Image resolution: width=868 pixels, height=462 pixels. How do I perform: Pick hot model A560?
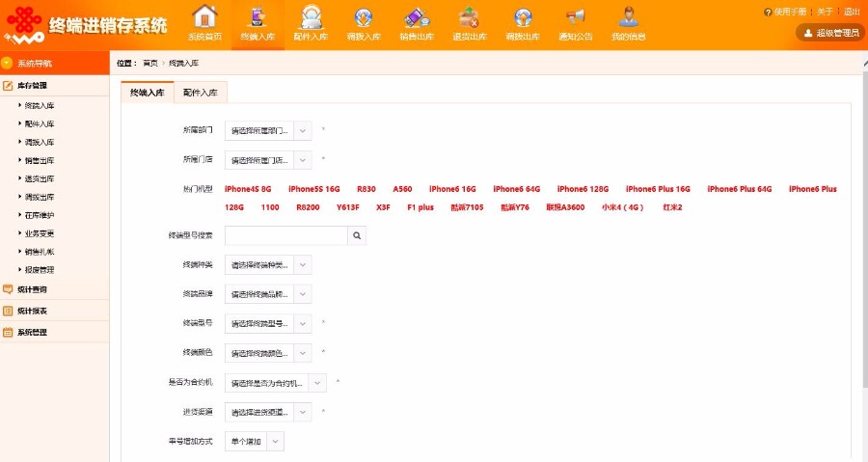point(402,189)
